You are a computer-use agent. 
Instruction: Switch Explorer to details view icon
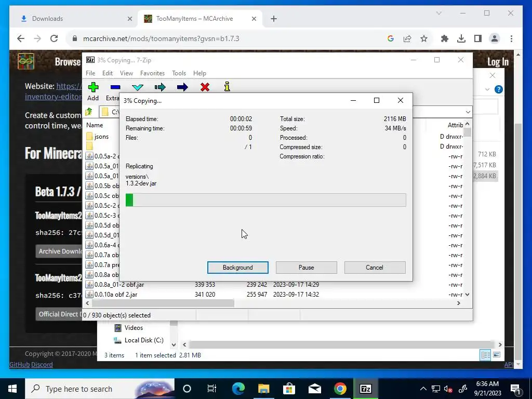pos(486,355)
